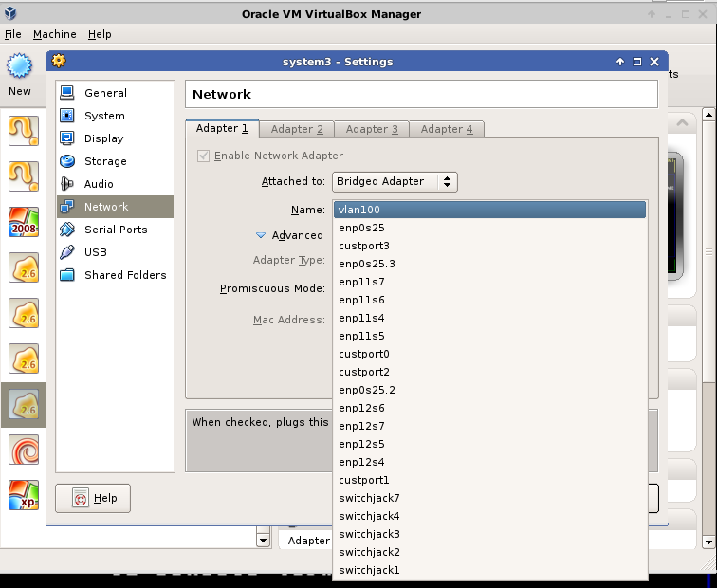This screenshot has height=588, width=717.
Task: Open the Machine menu
Action: click(x=54, y=34)
